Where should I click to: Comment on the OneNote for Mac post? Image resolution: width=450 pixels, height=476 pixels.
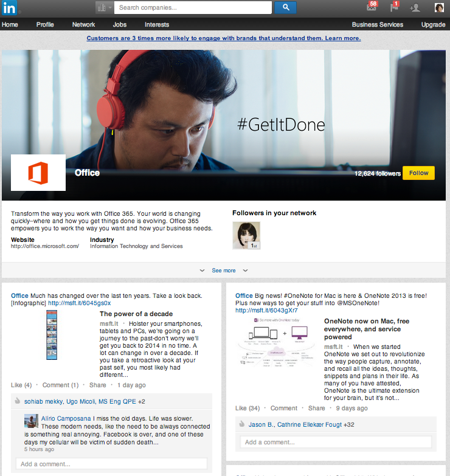[284, 409]
